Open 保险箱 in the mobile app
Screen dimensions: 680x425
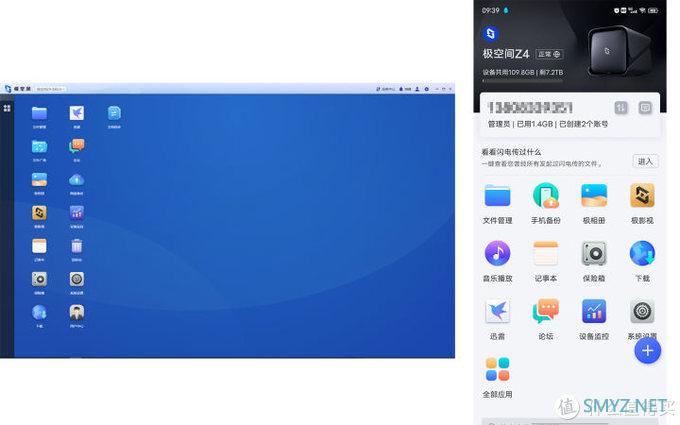(594, 253)
